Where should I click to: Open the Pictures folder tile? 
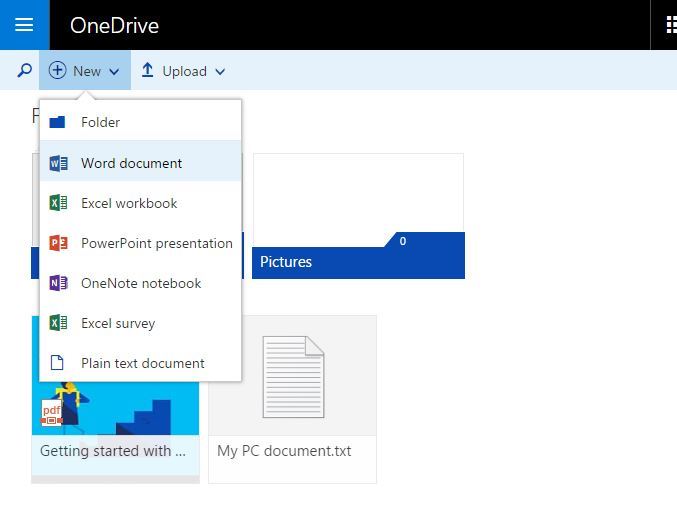point(358,216)
